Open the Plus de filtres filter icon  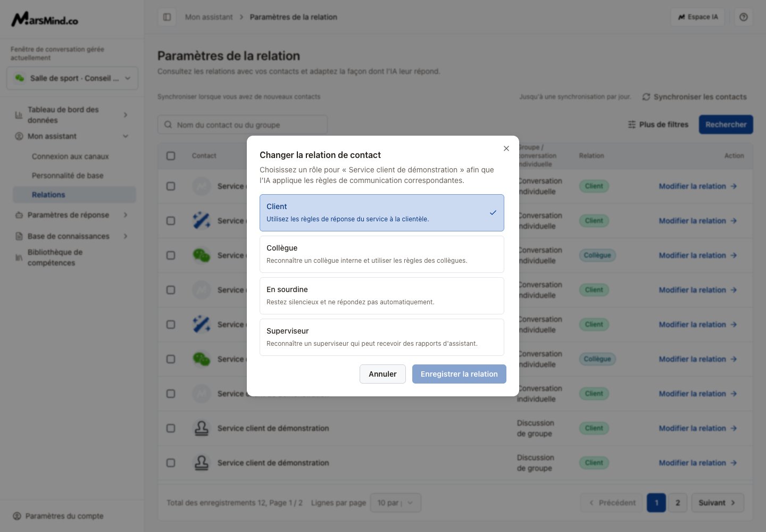[x=632, y=124]
